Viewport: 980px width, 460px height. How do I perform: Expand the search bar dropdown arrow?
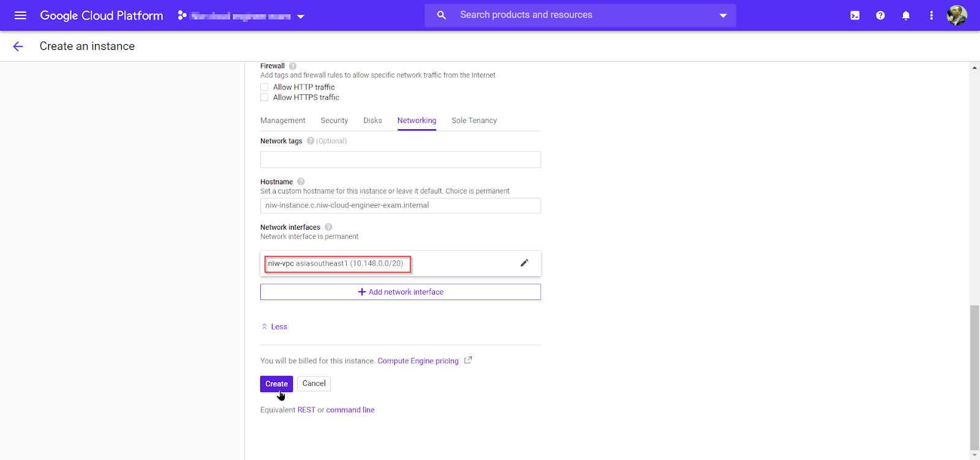(723, 15)
